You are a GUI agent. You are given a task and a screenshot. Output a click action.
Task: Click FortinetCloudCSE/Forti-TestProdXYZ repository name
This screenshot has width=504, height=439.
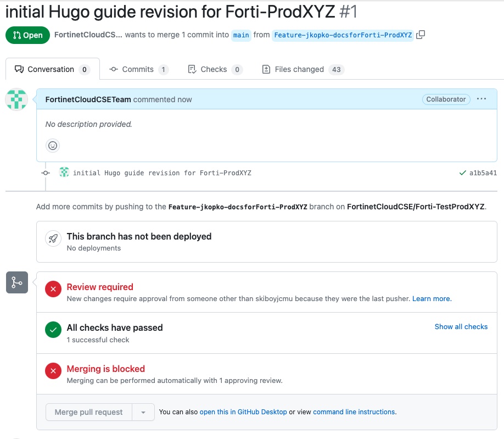[416, 207]
